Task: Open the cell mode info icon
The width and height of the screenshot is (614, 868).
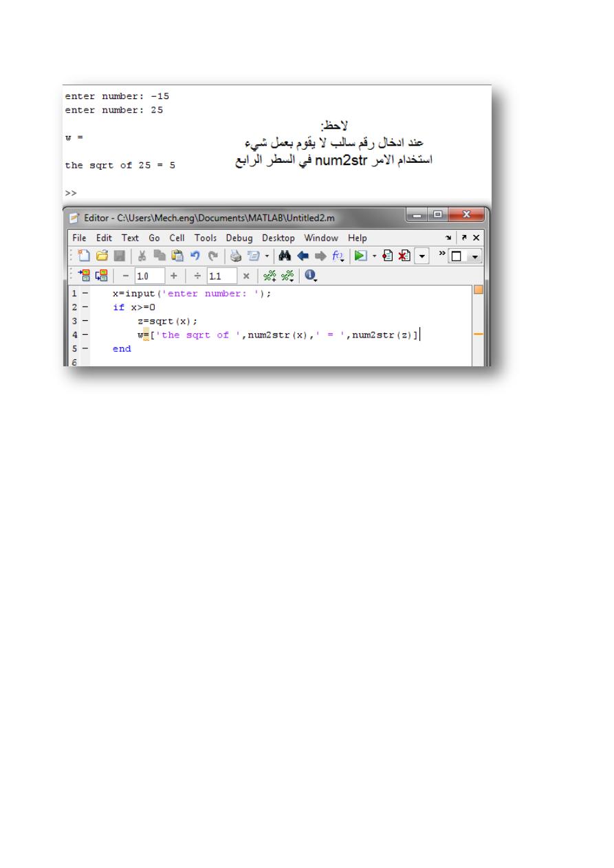Action: pos(311,276)
